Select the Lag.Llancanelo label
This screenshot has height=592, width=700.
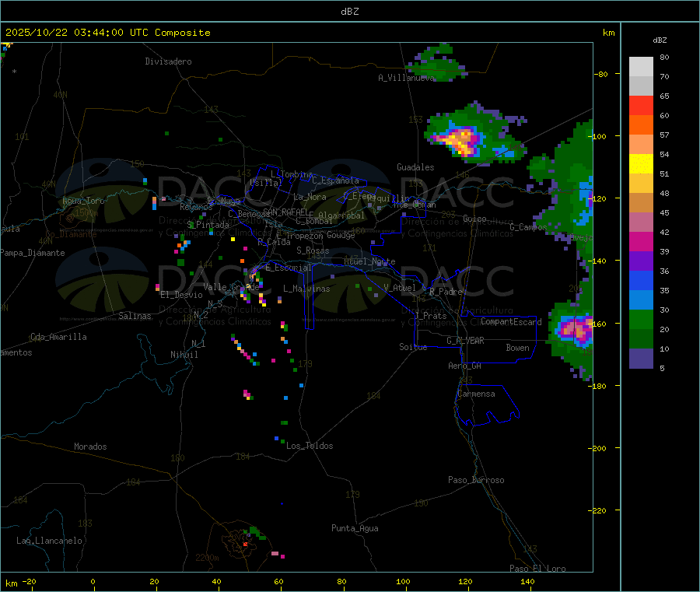coord(49,541)
